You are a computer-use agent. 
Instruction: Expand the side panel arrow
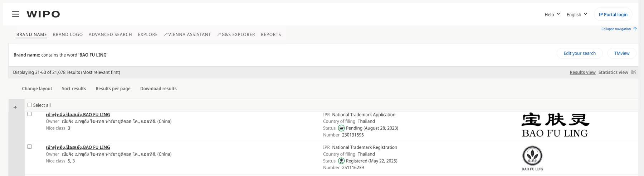15,107
